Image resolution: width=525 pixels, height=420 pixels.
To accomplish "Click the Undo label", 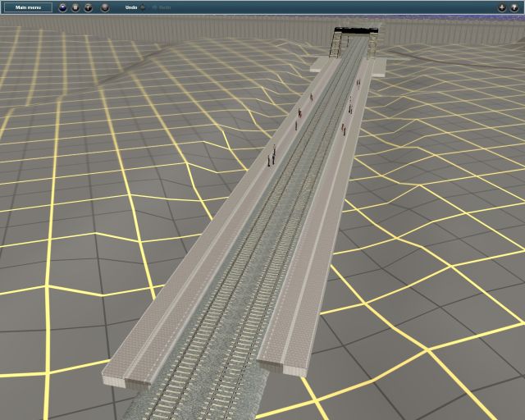I will coord(130,7).
